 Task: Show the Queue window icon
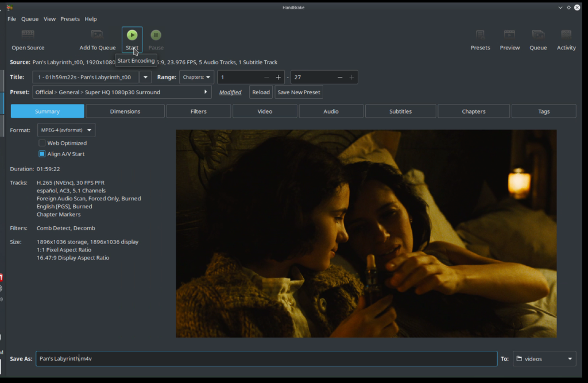[538, 35]
